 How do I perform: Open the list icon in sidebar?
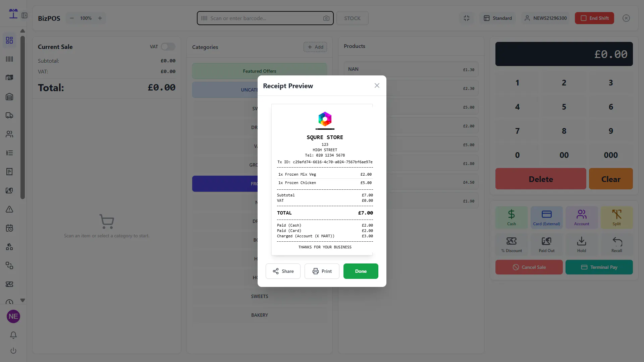coord(9,153)
